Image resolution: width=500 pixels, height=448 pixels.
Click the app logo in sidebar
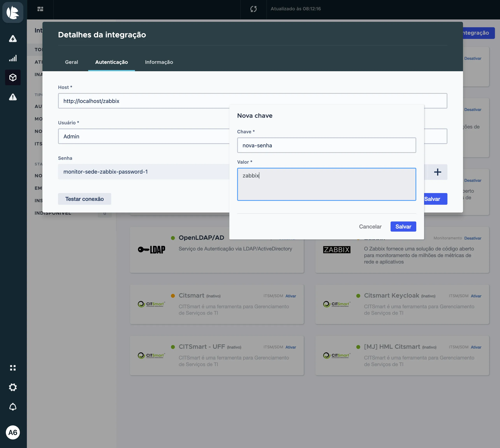pyautogui.click(x=13, y=12)
